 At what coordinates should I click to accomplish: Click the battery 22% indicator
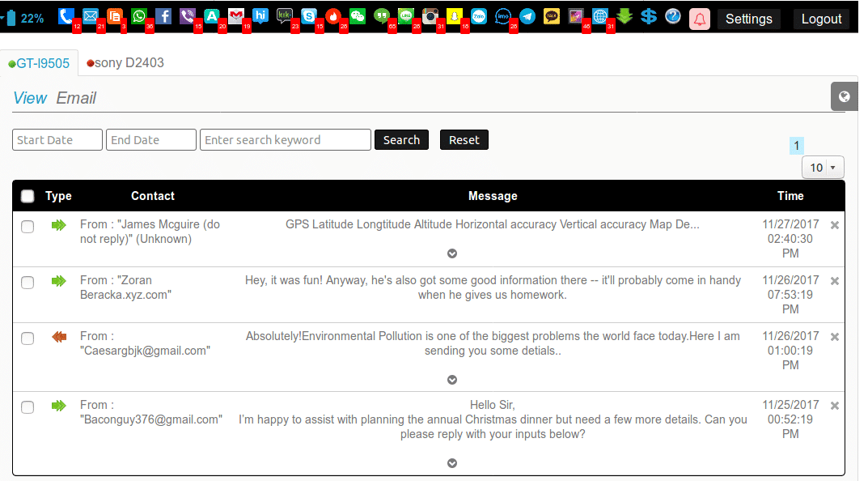tap(25, 19)
